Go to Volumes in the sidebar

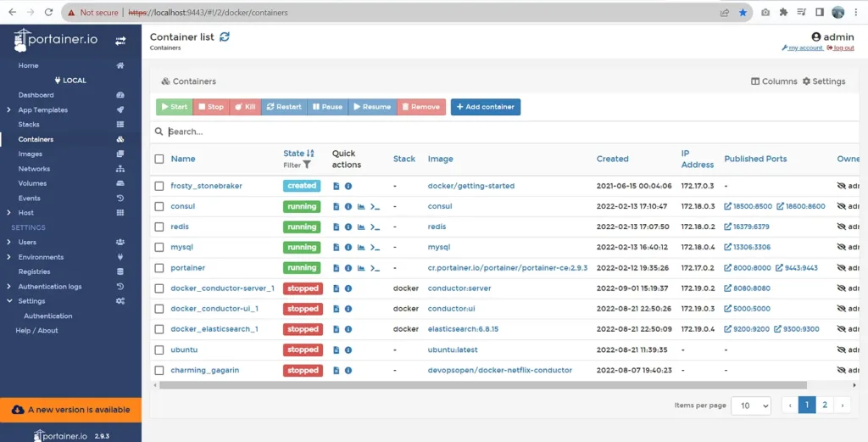[32, 183]
